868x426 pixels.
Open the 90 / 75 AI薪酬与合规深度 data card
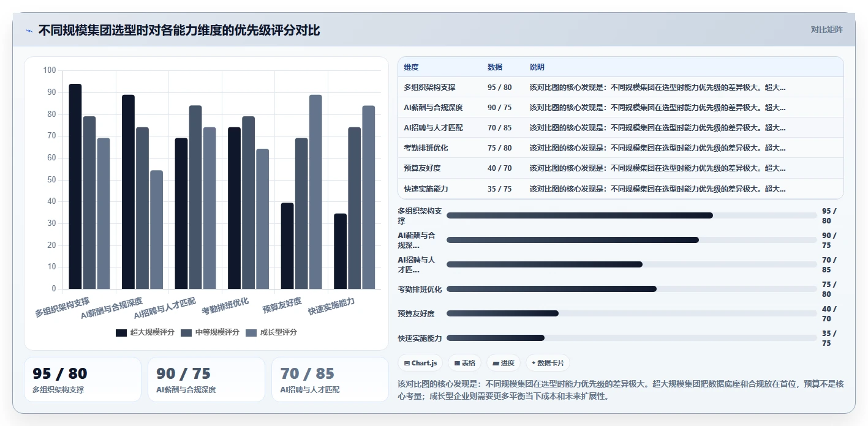point(206,379)
